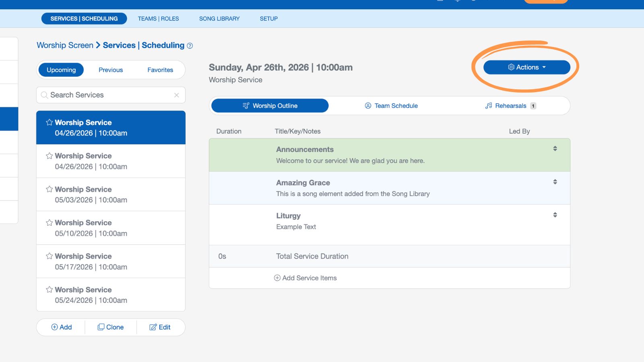The image size is (644, 362).
Task: Click the plus icon next to Add Service Items
Action: pyautogui.click(x=277, y=278)
